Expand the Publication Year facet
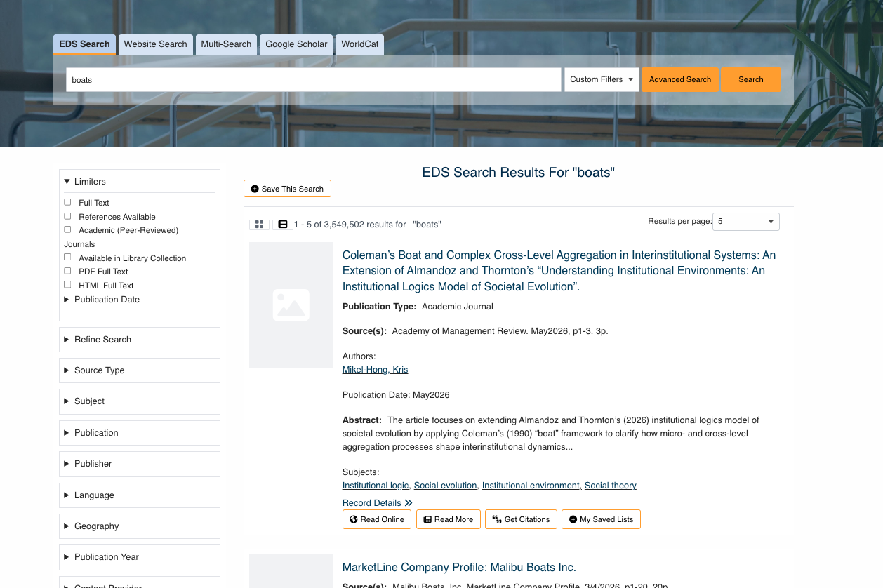883x588 pixels. pos(140,557)
